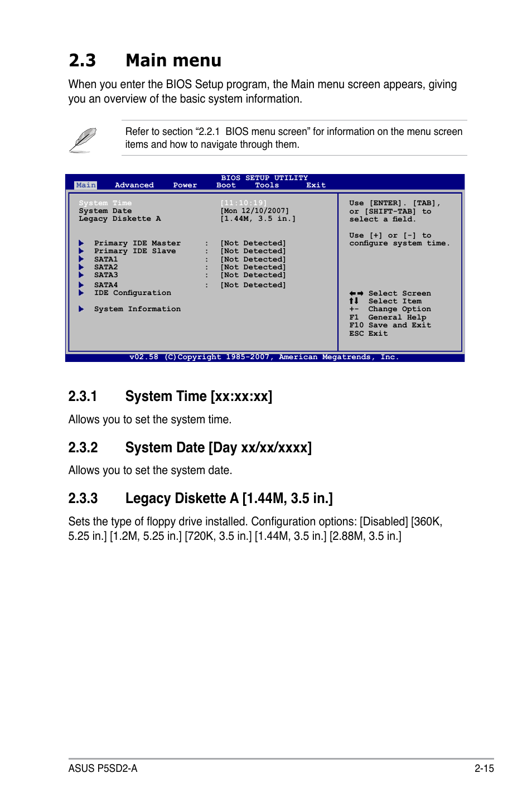The image size is (532, 802).
Task: Select the System Time field label
Action: pyautogui.click(x=105, y=203)
